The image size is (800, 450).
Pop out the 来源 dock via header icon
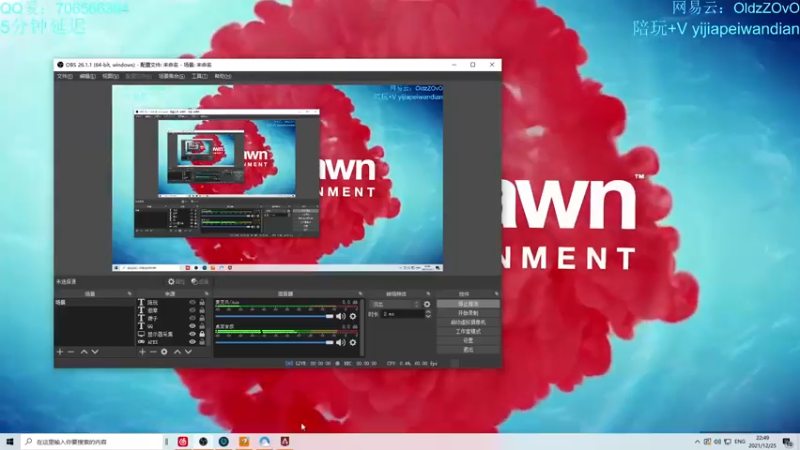pyautogui.click(x=207, y=294)
